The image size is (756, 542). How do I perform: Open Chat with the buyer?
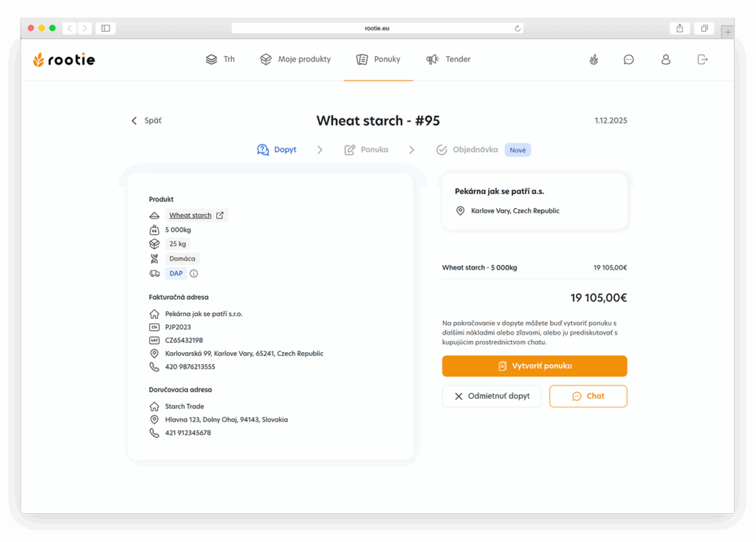coord(588,397)
